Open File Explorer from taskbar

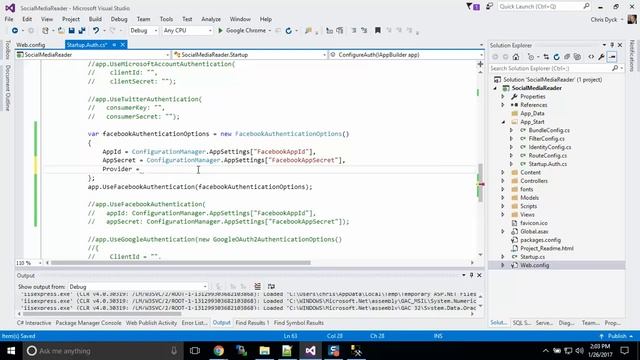[x=264, y=351]
